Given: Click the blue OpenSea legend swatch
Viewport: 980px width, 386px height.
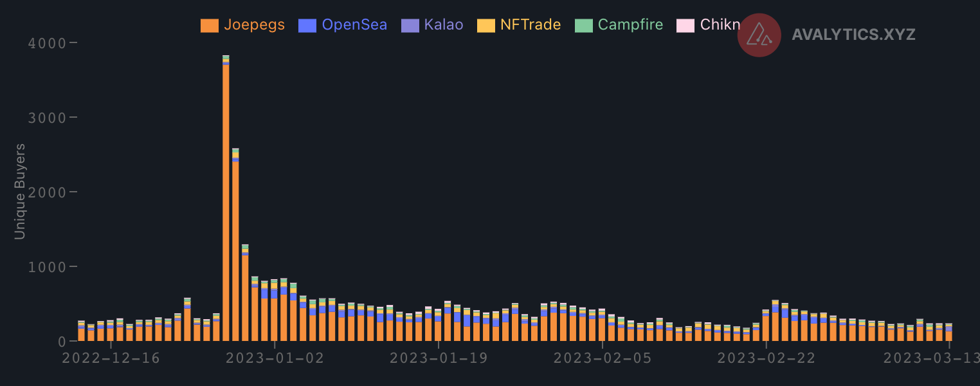Looking at the screenshot, I should click(307, 26).
